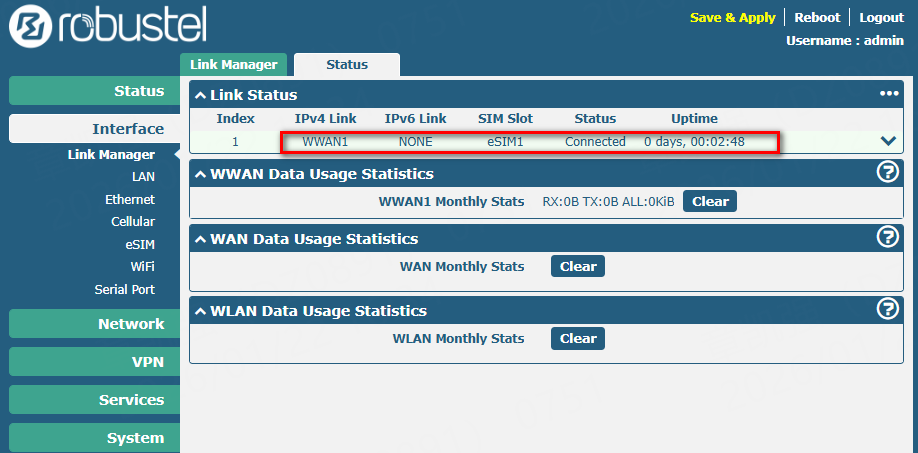Select the Status tab
Screen dimensions: 918x453
tap(347, 64)
